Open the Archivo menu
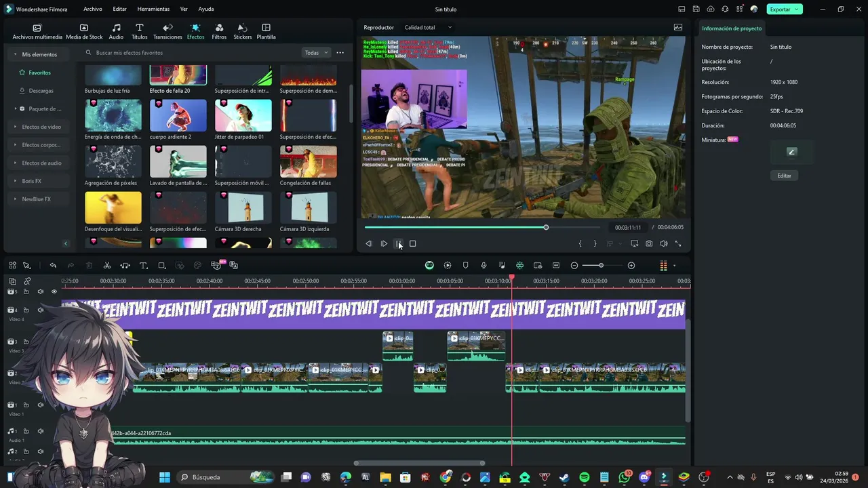The width and height of the screenshot is (868, 488). click(x=93, y=9)
